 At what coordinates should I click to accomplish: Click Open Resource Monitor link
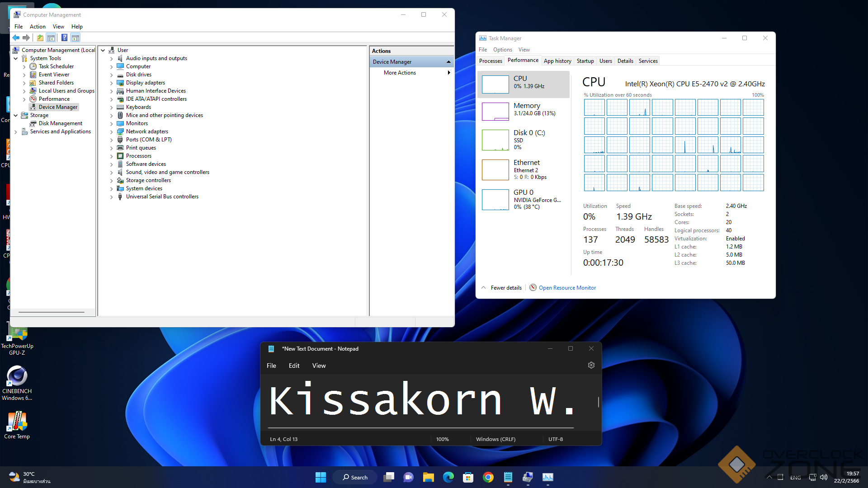point(567,288)
